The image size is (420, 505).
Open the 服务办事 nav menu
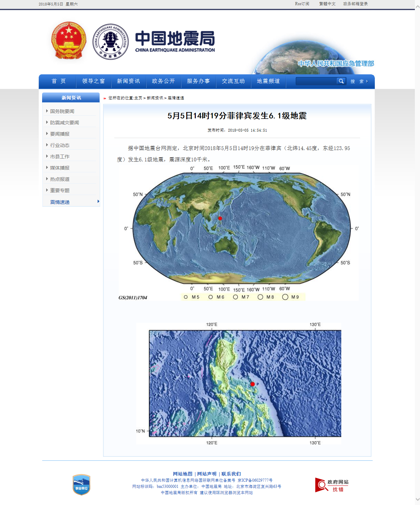[198, 81]
